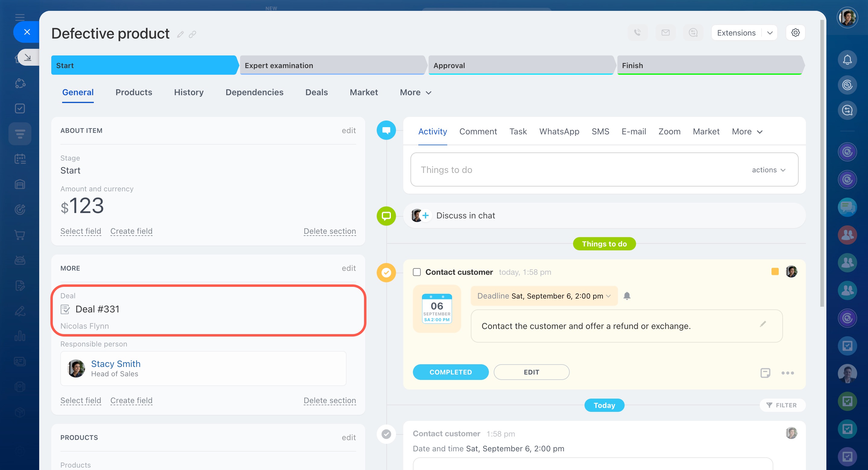Click reminder bell next to Deadline
868x470 pixels.
click(627, 296)
